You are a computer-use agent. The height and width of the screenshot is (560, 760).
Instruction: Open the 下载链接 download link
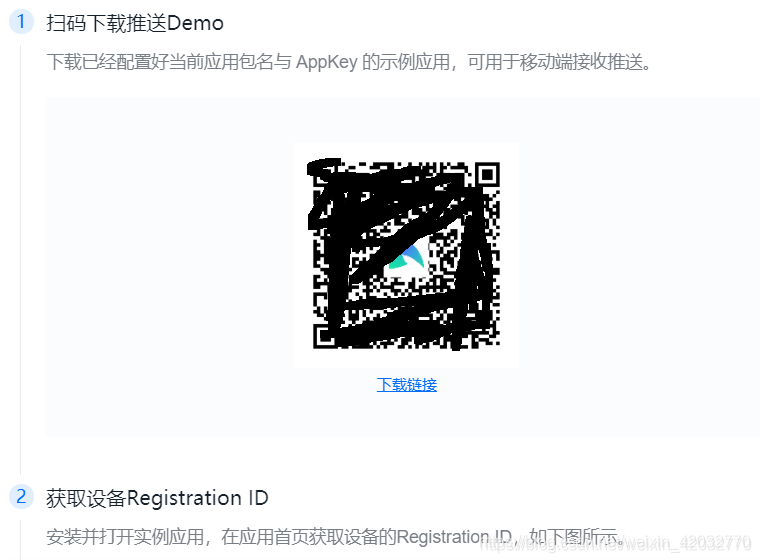point(407,385)
